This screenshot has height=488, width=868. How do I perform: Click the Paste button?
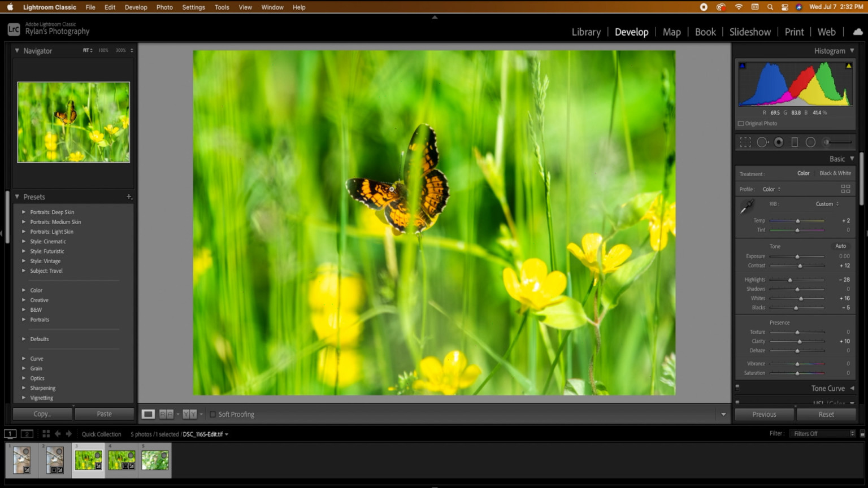tap(105, 414)
